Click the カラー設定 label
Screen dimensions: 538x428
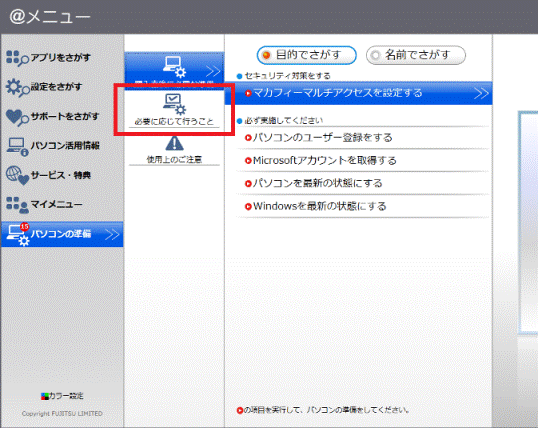click(x=66, y=396)
